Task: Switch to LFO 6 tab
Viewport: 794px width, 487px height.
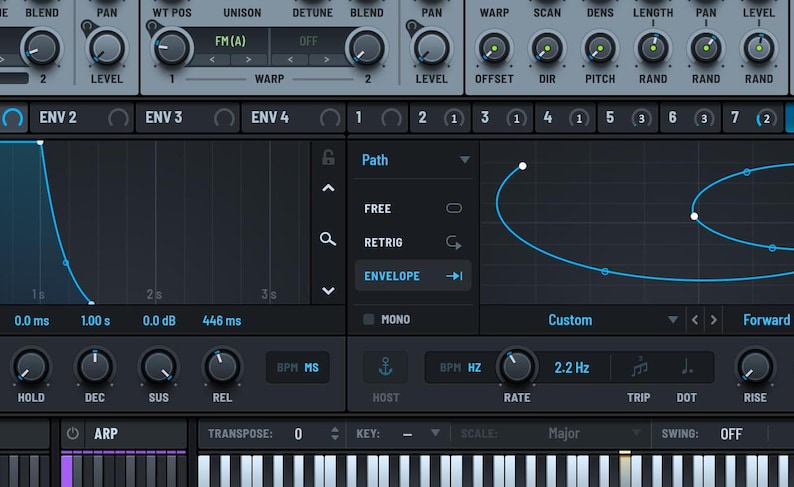Action: (689, 118)
